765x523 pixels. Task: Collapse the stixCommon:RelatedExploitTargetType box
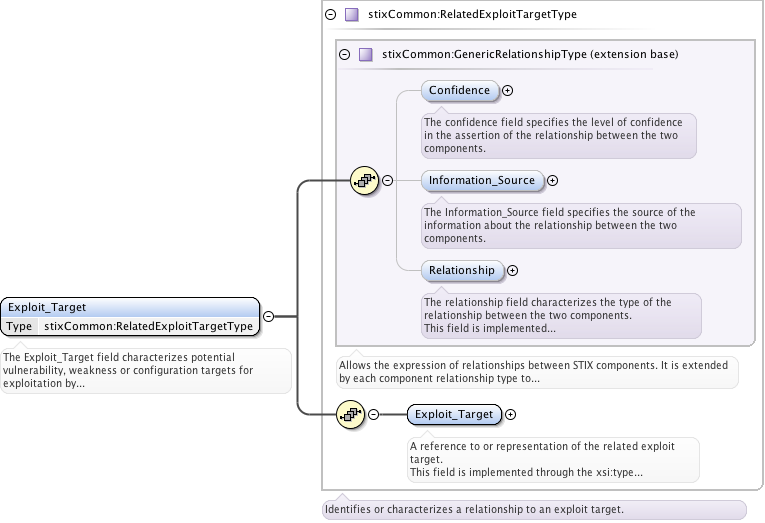point(331,15)
